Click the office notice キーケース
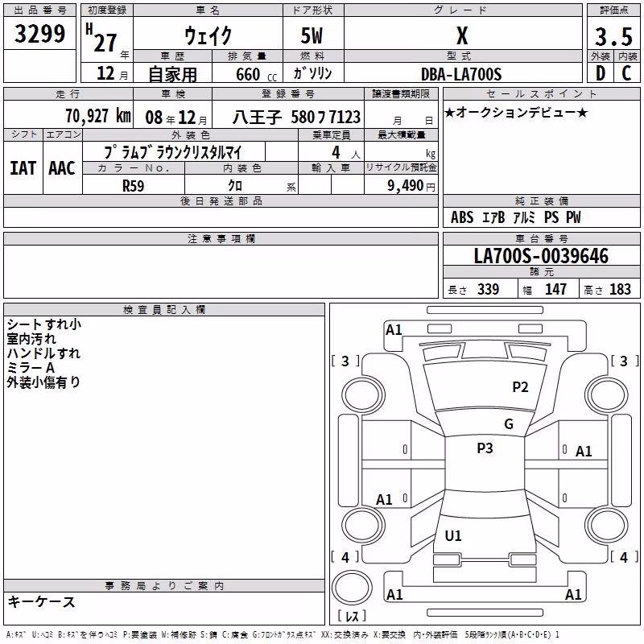This screenshot has height=644, width=644. (x=42, y=602)
